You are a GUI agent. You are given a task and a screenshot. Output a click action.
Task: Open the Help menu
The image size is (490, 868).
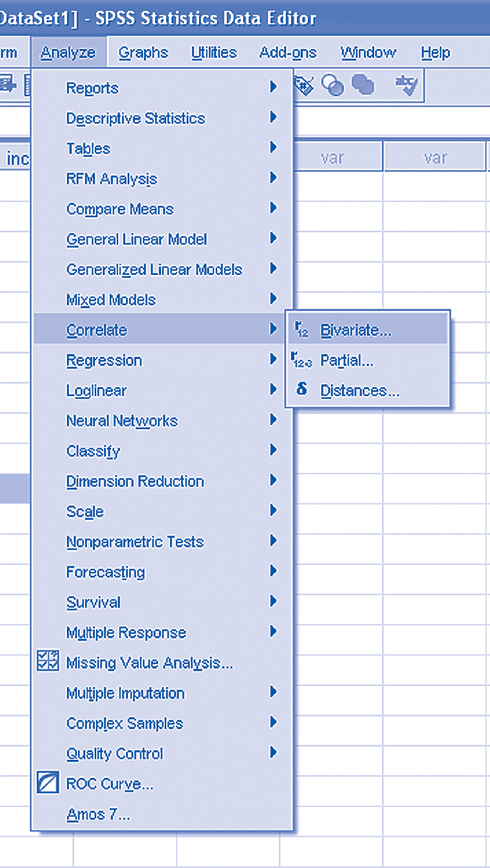coord(435,52)
